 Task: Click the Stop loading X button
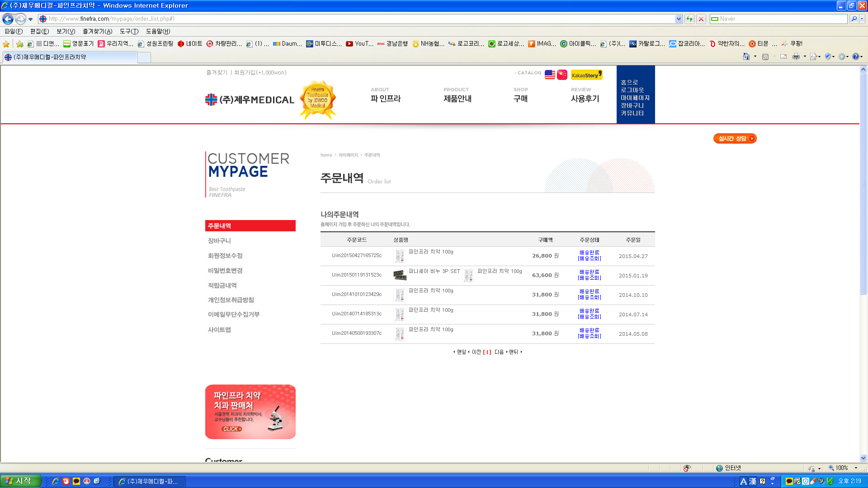pyautogui.click(x=701, y=19)
